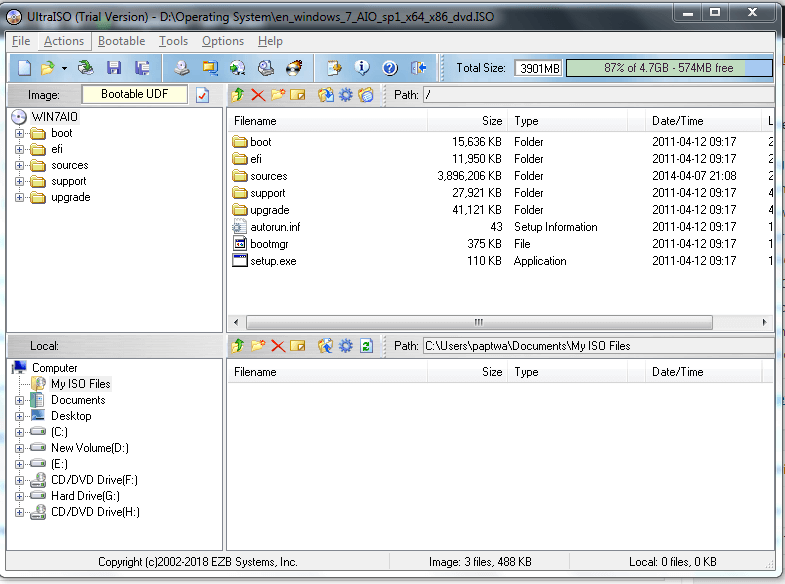Expand the sources folder in image tree
Image resolution: width=785 pixels, height=584 pixels.
(19, 166)
